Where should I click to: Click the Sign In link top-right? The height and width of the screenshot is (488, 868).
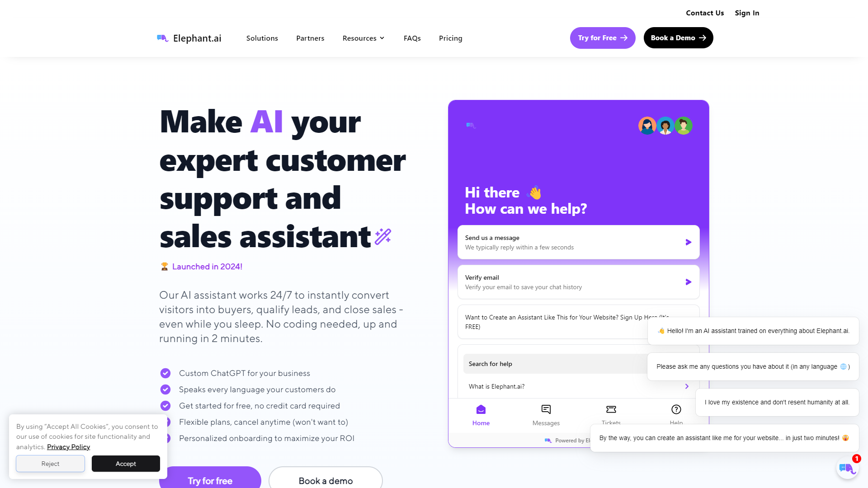[x=747, y=13]
